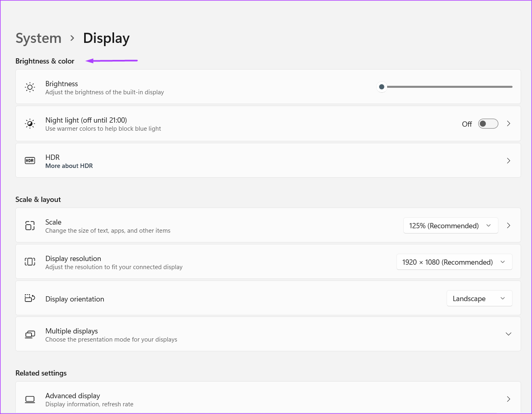Click the Related settings heading
532x414 pixels.
click(x=41, y=373)
